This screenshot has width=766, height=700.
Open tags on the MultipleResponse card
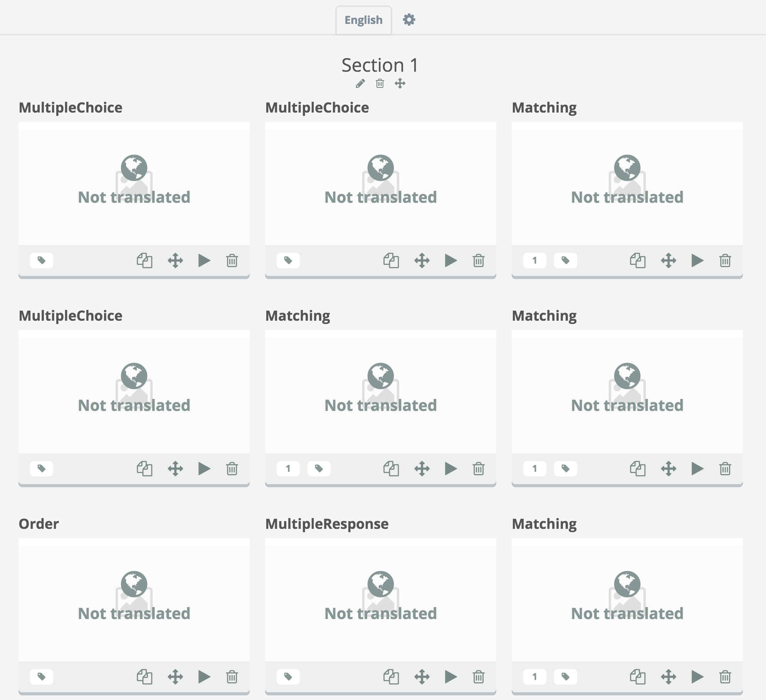[288, 676]
